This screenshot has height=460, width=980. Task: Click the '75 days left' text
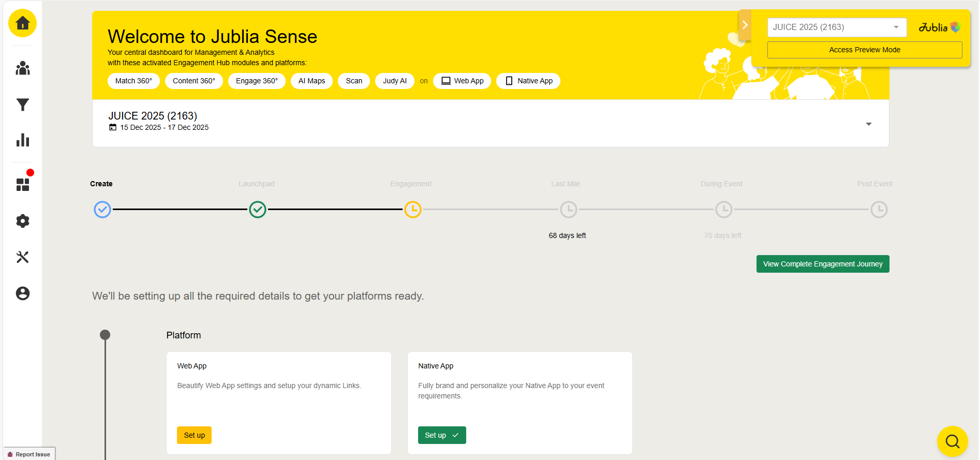pyautogui.click(x=722, y=235)
